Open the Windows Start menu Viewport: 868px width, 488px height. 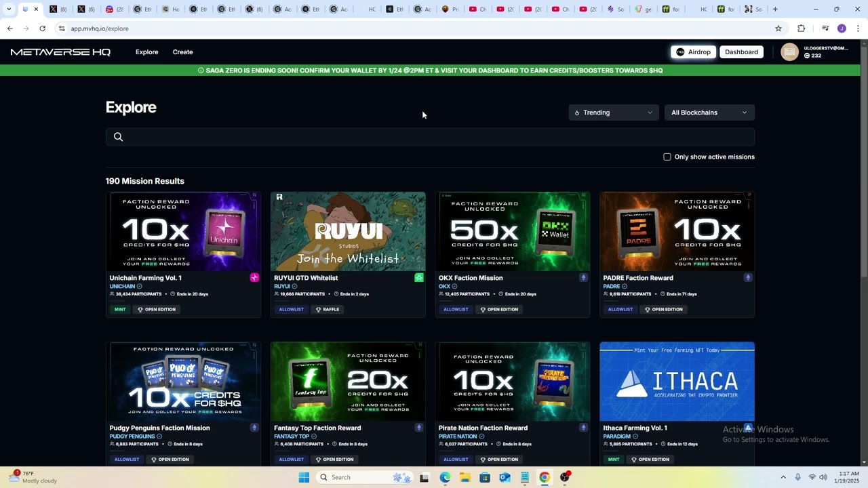pyautogui.click(x=304, y=477)
